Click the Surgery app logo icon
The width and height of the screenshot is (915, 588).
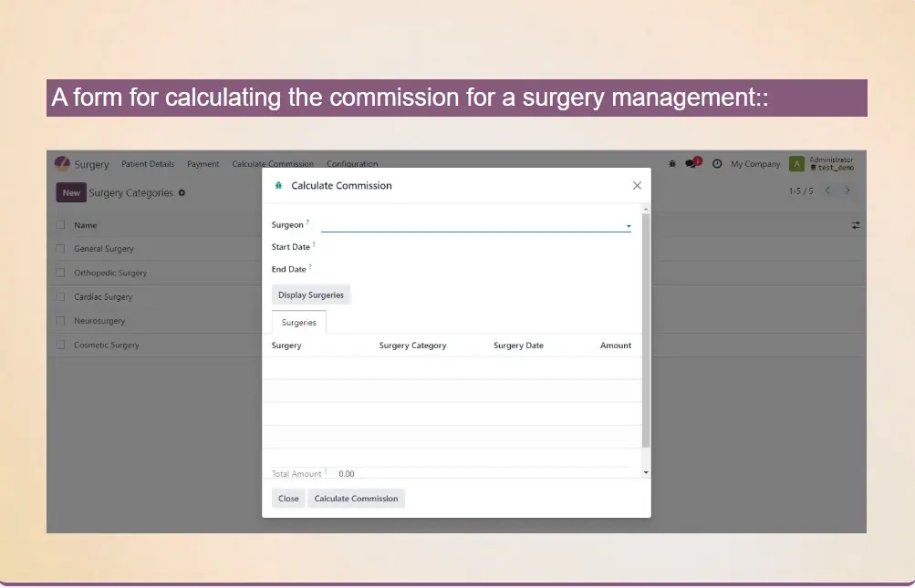(62, 164)
